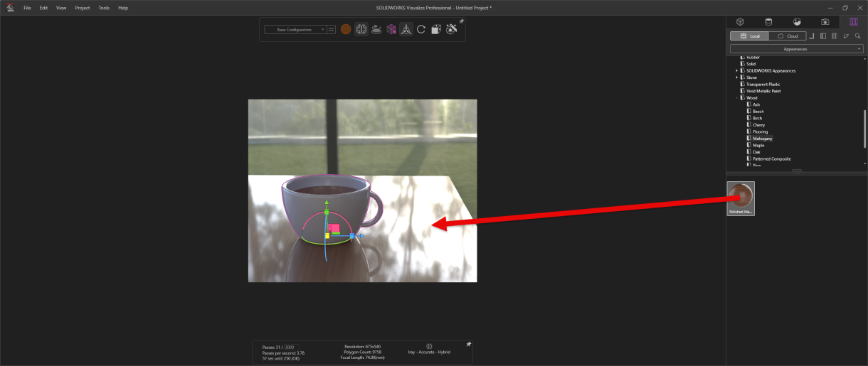The height and width of the screenshot is (366, 868).
Task: Click the Resolution: 675x540 text
Action: 363,346
